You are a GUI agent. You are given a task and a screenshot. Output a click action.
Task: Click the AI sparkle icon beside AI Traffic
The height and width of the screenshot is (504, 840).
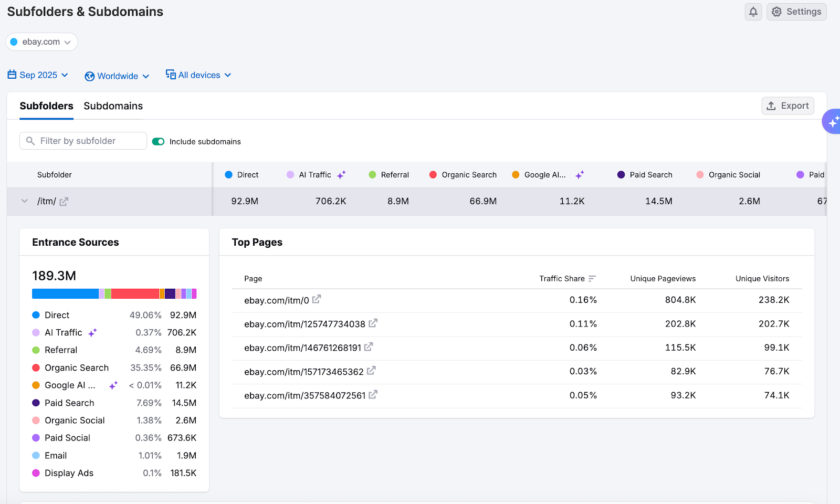[x=342, y=174]
